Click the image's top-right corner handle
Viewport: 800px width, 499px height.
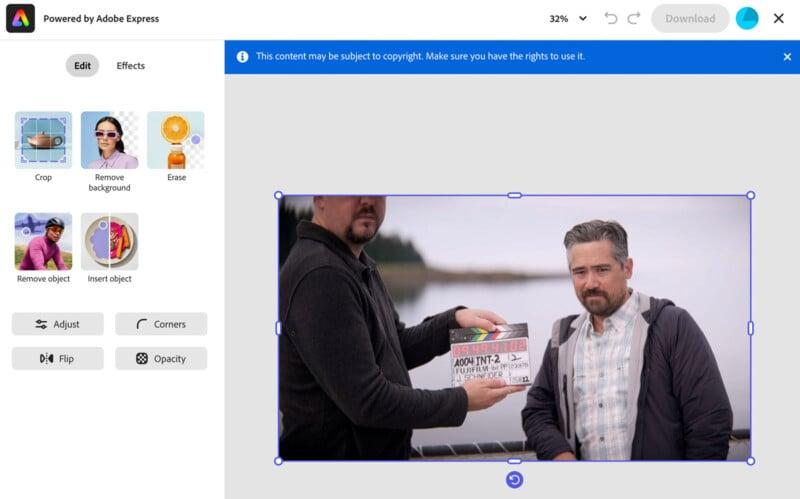click(751, 195)
